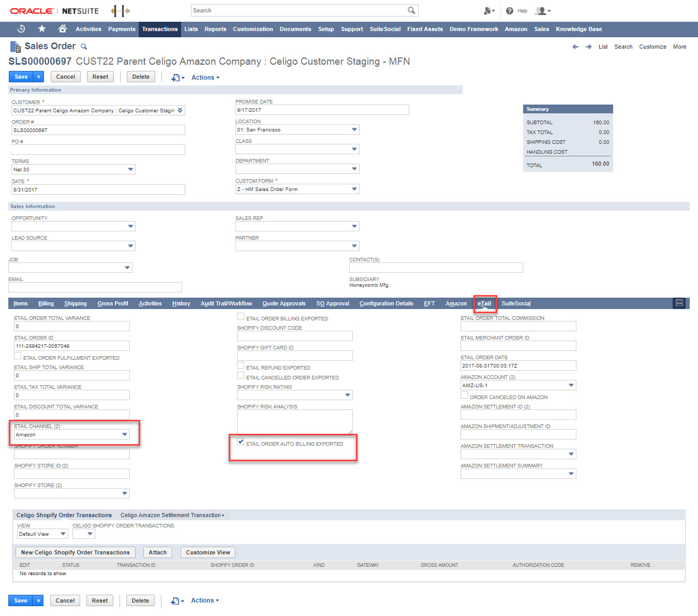Image resolution: width=698 pixels, height=616 pixels.
Task: Open the Amazon Account dropdown
Action: 571,385
